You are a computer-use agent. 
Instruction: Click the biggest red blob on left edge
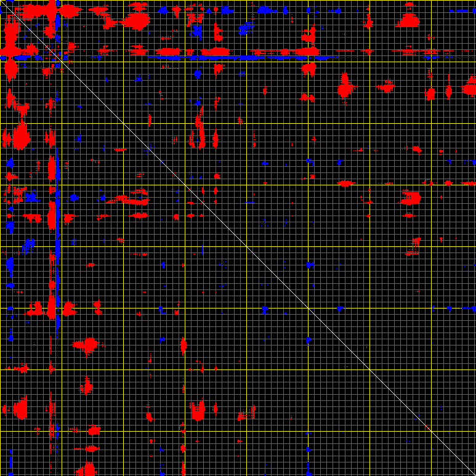tap(21, 137)
